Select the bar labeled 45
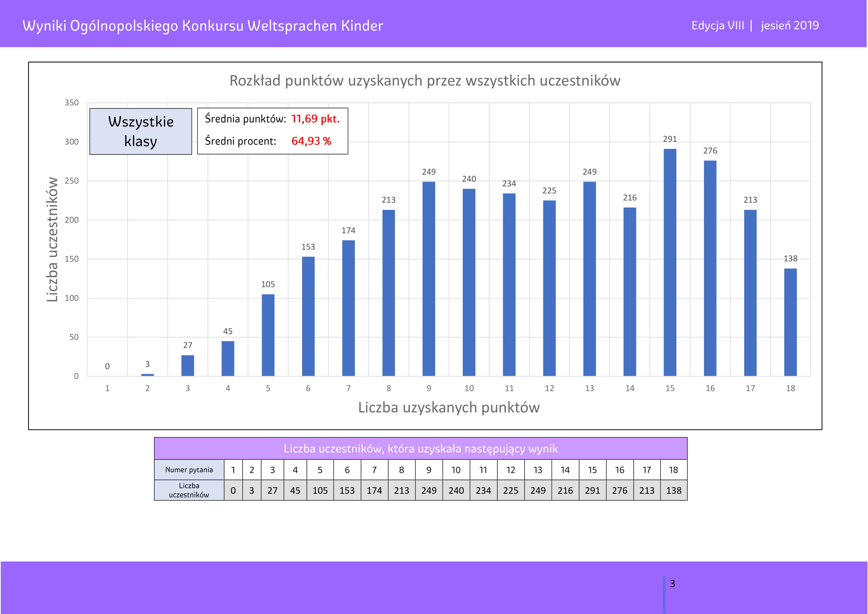 (228, 359)
